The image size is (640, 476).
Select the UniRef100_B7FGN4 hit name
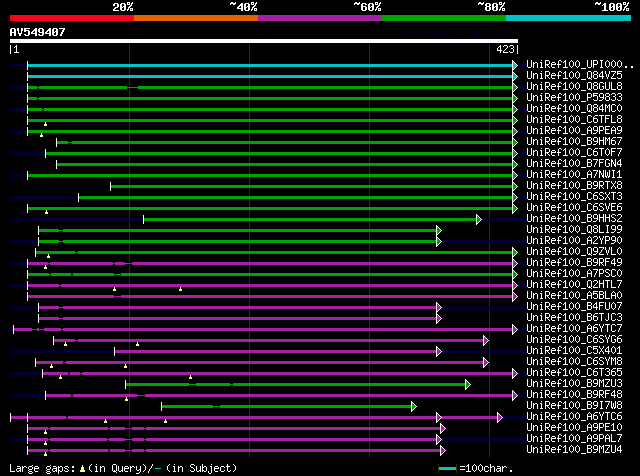[x=574, y=164]
